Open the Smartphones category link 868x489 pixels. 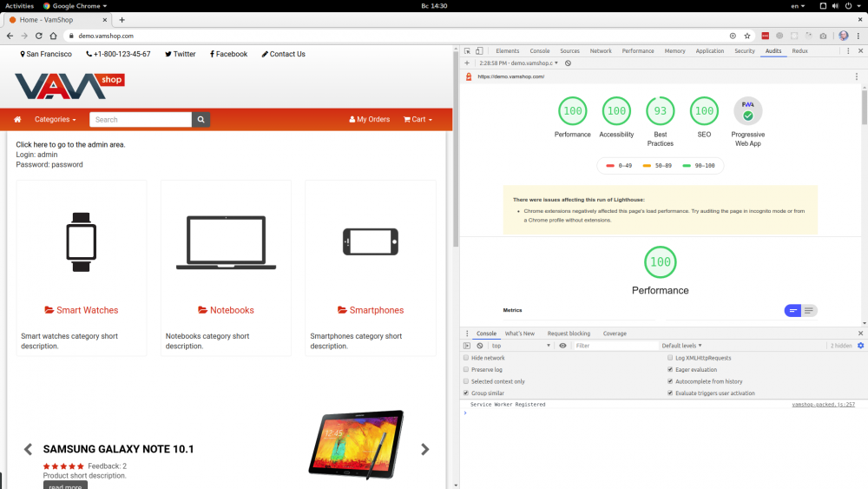point(371,310)
